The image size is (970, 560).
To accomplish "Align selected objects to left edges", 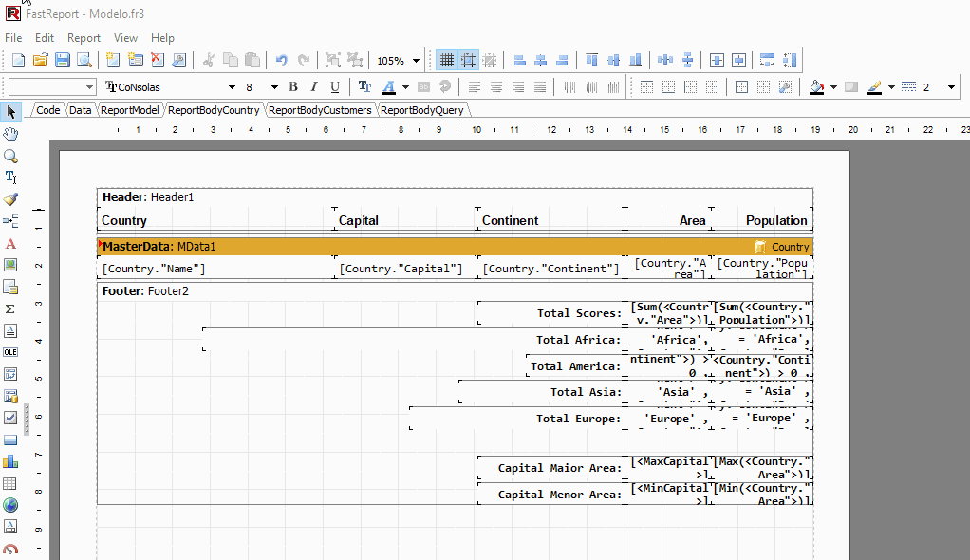I will (x=519, y=60).
